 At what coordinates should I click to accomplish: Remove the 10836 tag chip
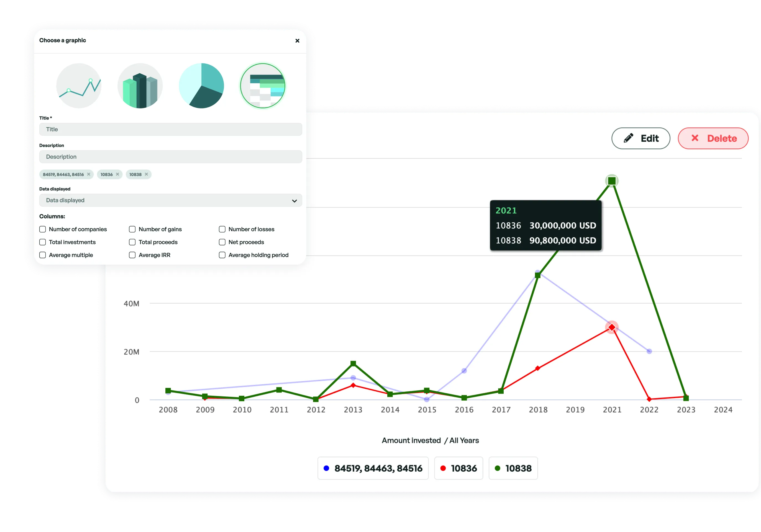pyautogui.click(x=118, y=174)
